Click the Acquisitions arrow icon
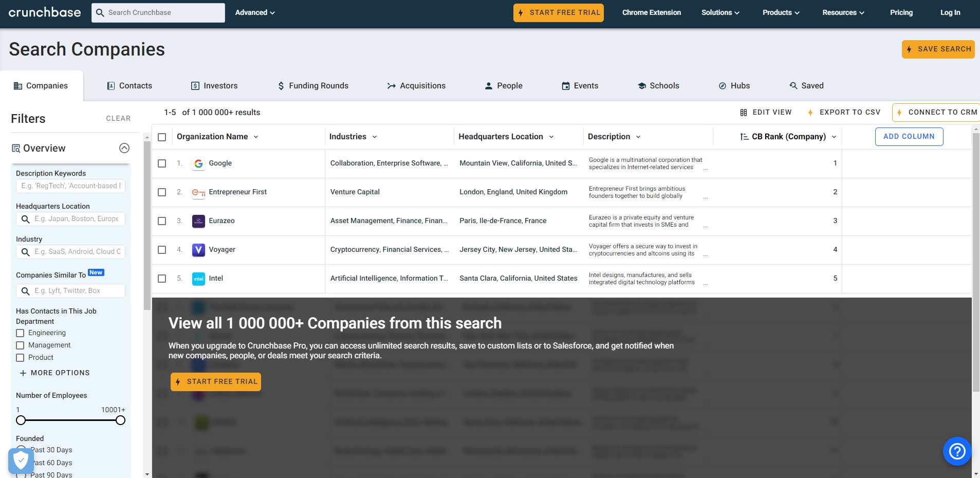Image resolution: width=980 pixels, height=478 pixels. click(392, 86)
